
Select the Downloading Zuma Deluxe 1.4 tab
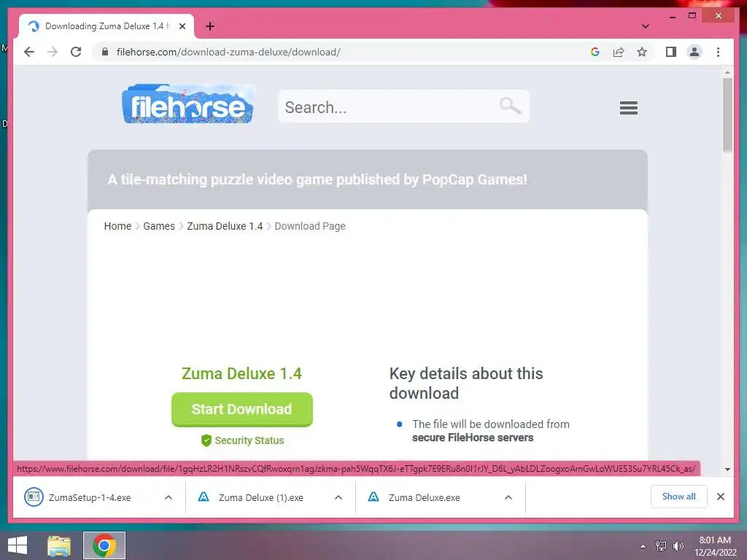tap(107, 26)
